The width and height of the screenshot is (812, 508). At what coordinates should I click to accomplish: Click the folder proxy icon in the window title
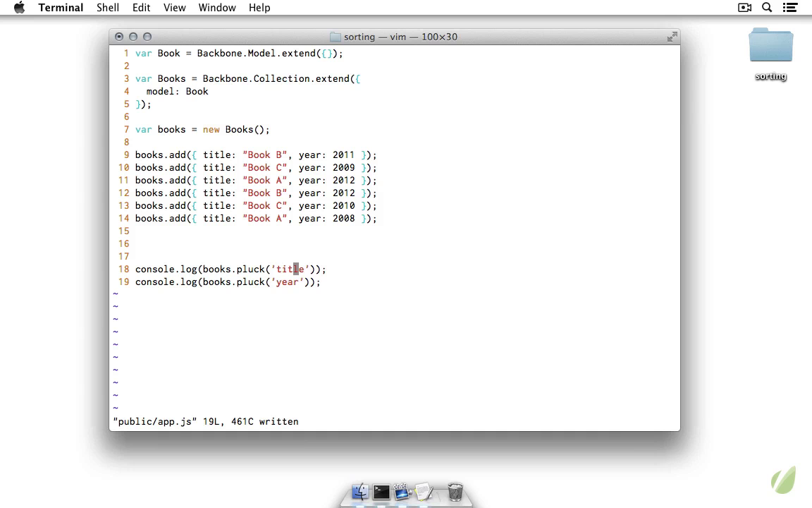[336, 37]
